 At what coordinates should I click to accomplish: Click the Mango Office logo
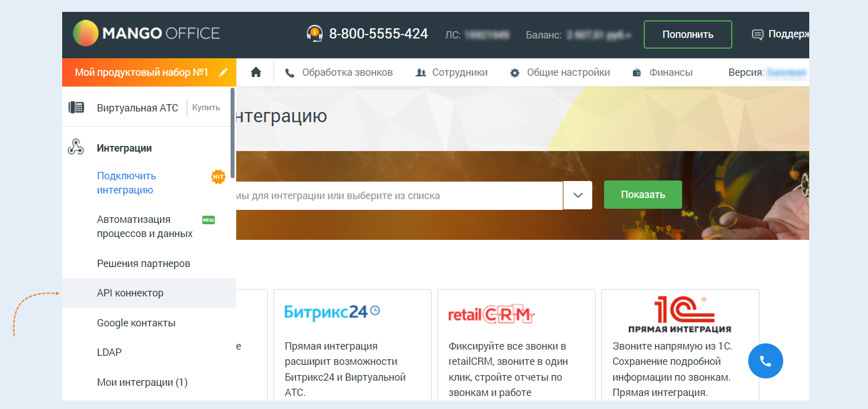click(x=146, y=33)
